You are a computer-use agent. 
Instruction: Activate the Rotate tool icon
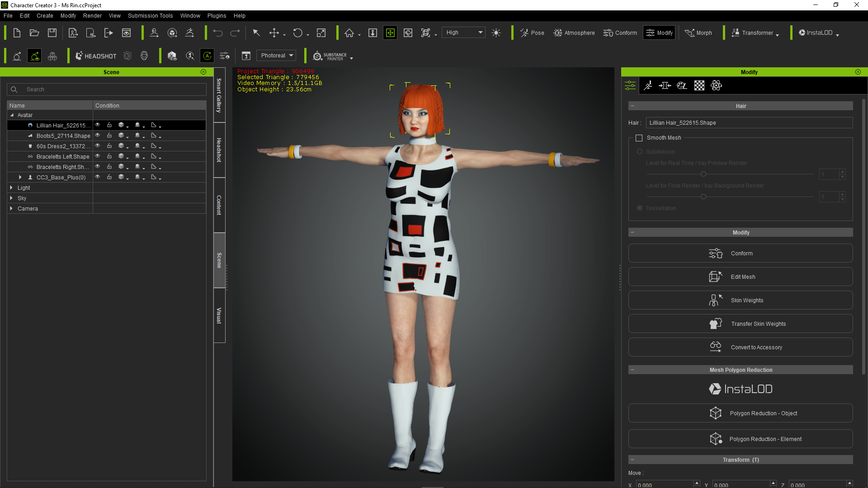(x=297, y=33)
